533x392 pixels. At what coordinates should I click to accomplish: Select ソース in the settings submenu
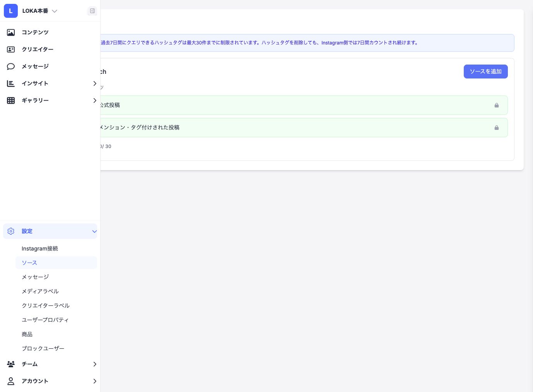click(56, 263)
